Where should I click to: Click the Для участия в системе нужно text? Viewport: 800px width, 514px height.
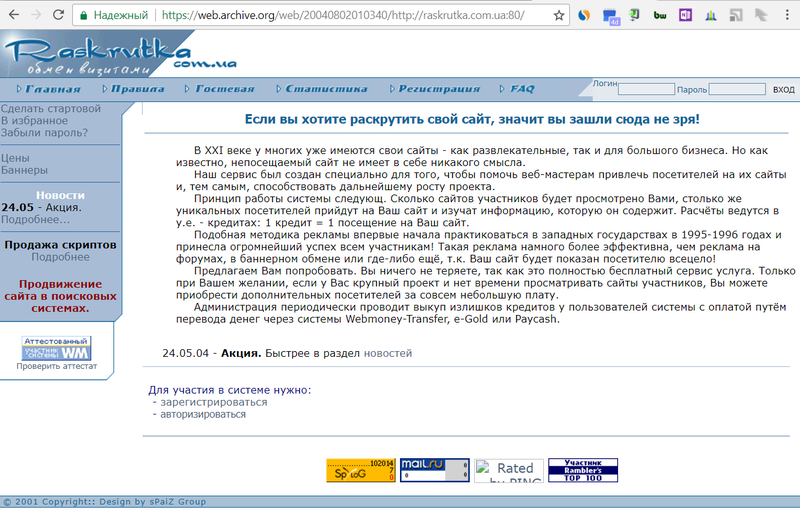coord(230,390)
